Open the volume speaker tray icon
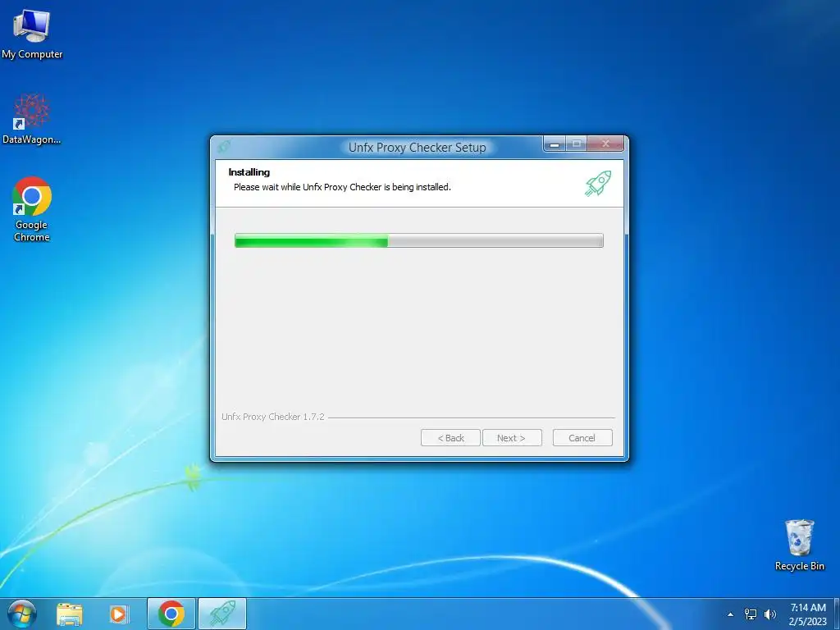The width and height of the screenshot is (840, 630). (770, 614)
